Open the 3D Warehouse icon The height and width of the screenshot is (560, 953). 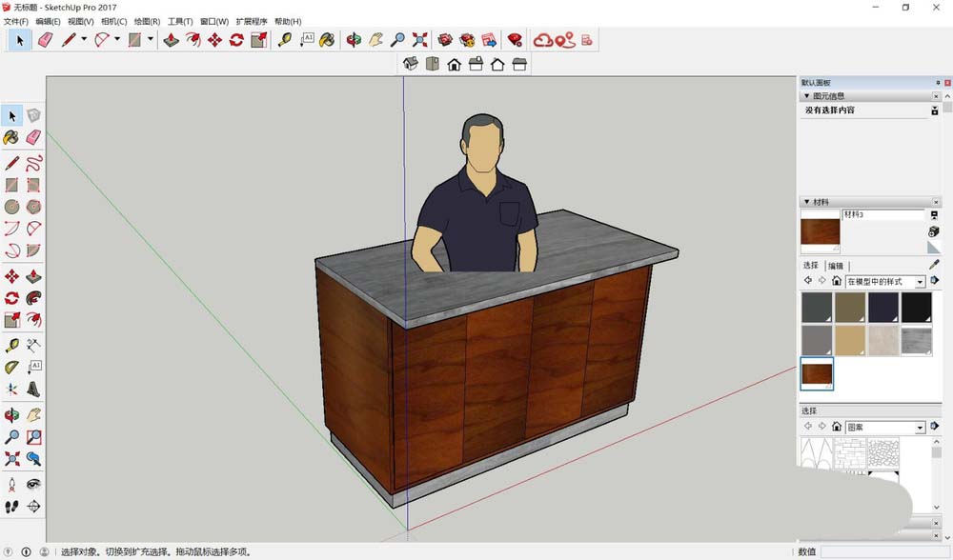[444, 40]
